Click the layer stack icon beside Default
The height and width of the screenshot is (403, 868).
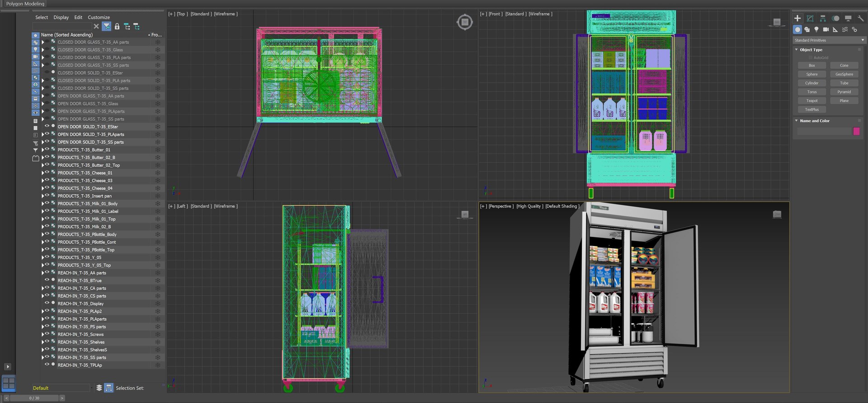point(99,388)
